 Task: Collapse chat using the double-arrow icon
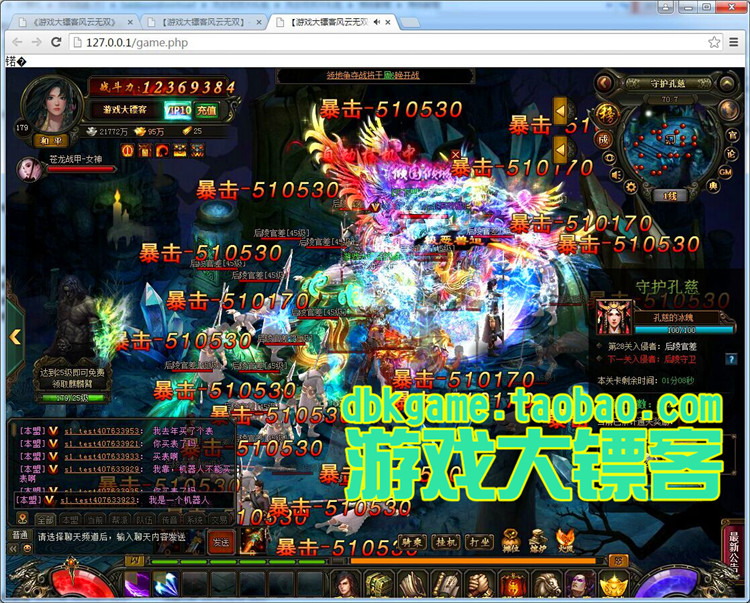[14, 548]
